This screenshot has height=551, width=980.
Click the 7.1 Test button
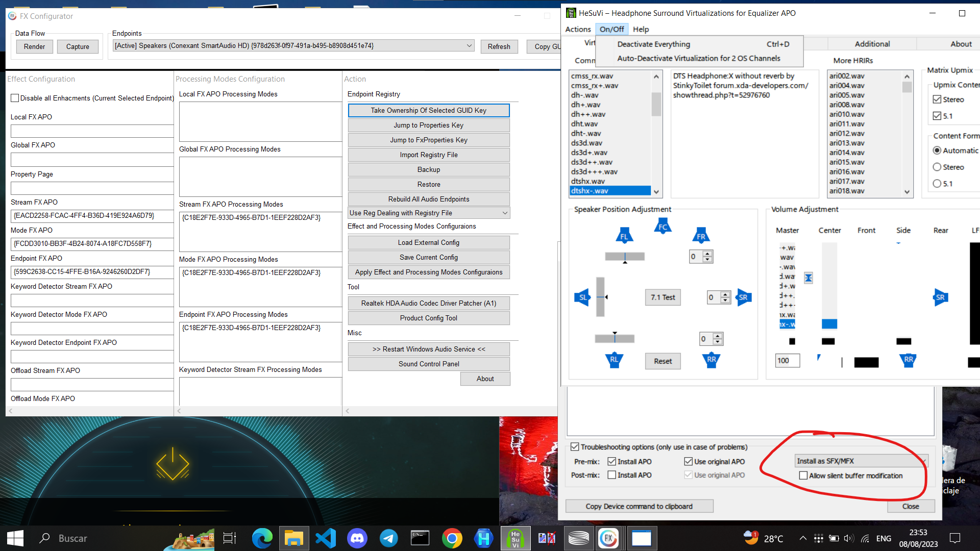(663, 297)
